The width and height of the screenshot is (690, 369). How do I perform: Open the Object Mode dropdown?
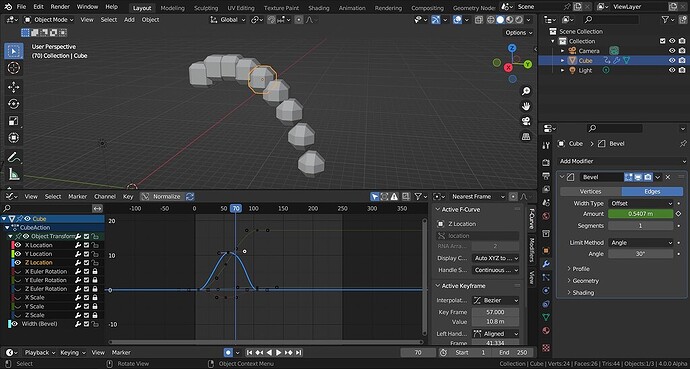click(48, 20)
